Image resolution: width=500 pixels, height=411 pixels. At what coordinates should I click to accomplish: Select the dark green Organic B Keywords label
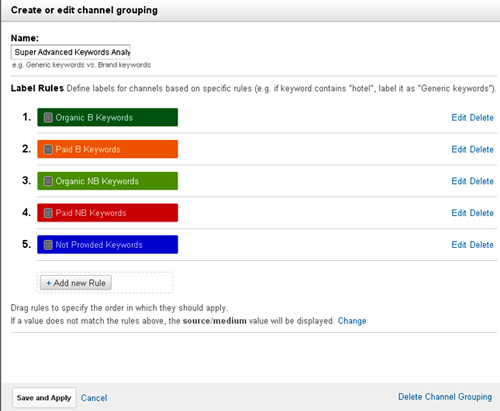point(107,117)
